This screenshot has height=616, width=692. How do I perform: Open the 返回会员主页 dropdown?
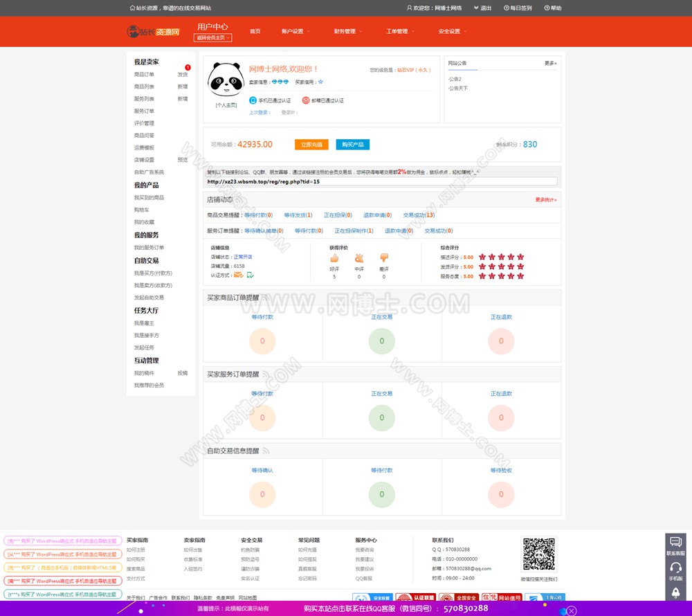click(x=212, y=38)
